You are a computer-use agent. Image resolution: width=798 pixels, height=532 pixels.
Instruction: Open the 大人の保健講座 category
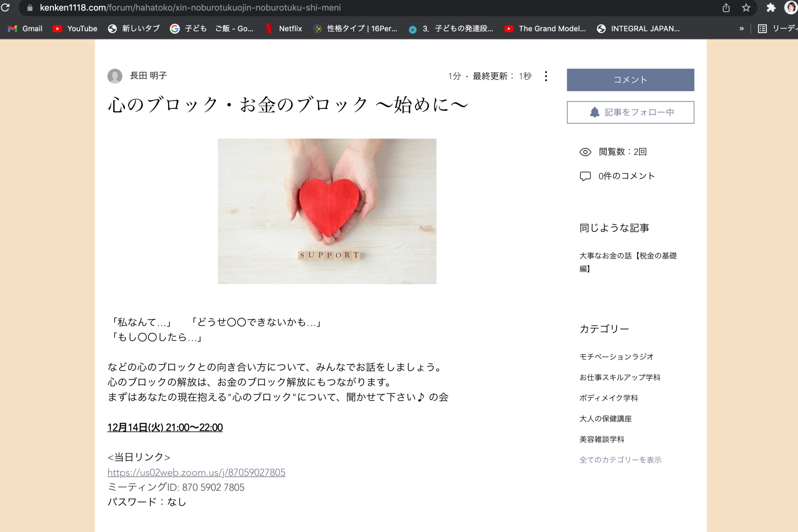(605, 419)
